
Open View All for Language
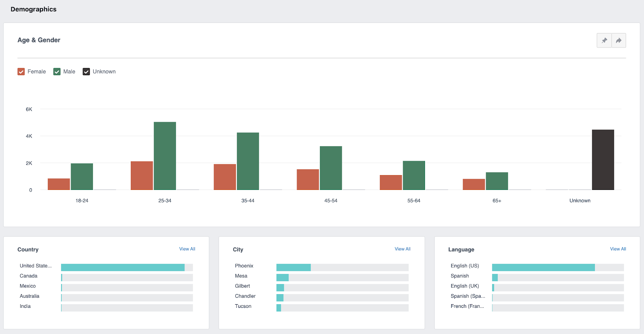click(x=618, y=249)
